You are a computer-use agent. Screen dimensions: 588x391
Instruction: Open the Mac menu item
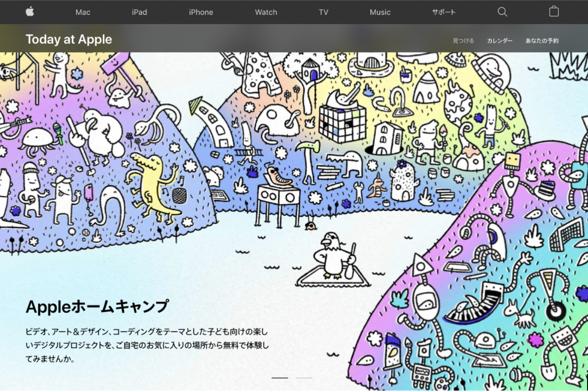click(83, 12)
